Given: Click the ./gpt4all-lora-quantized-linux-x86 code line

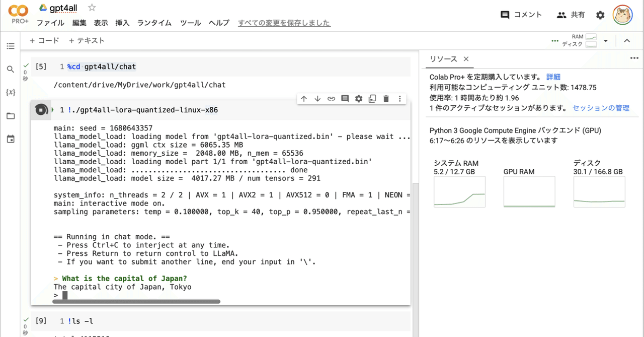Looking at the screenshot, I should (x=142, y=110).
